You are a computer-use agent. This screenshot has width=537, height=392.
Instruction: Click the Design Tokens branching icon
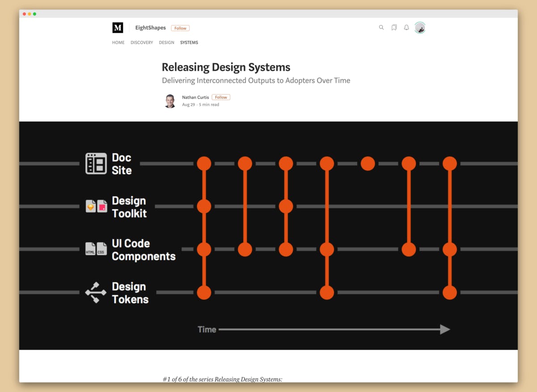pos(96,292)
